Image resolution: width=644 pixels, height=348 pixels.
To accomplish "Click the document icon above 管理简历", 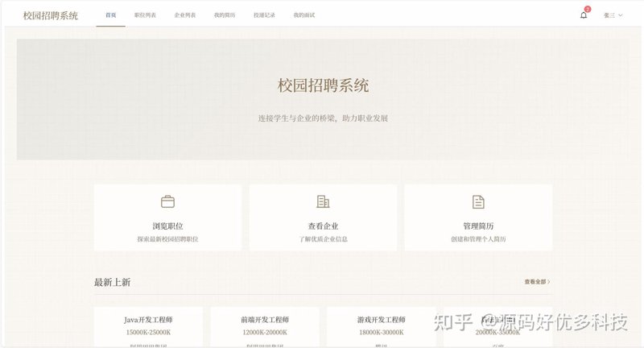I will tap(478, 201).
